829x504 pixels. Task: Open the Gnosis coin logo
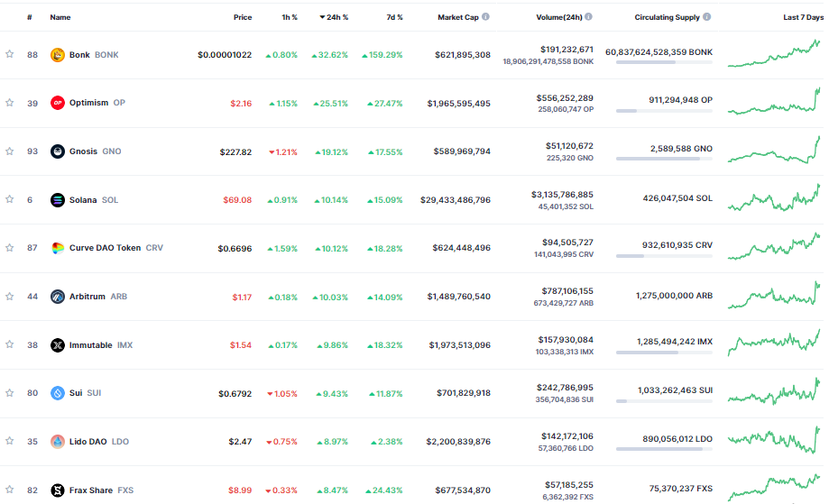57,151
